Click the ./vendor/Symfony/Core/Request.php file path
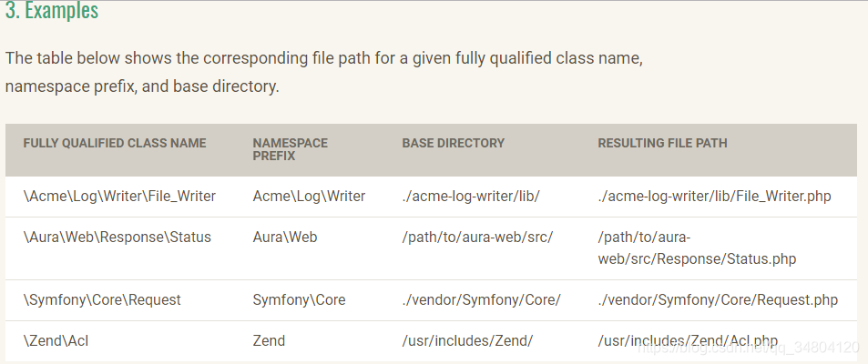The height and width of the screenshot is (364, 868). click(x=718, y=299)
